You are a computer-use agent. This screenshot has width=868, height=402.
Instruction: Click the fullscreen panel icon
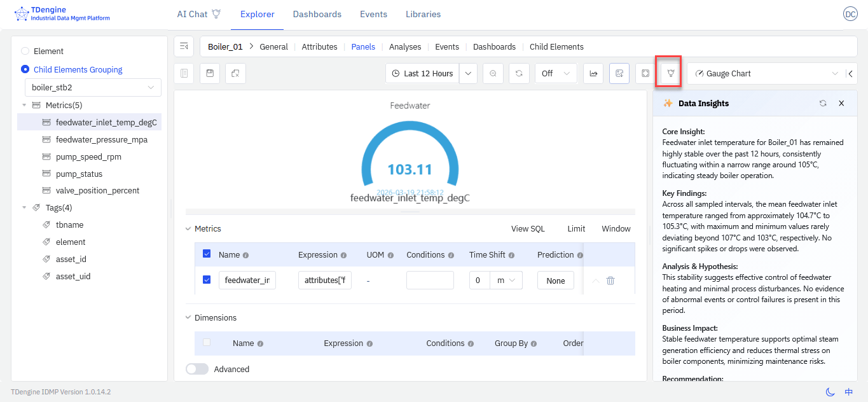tap(645, 73)
